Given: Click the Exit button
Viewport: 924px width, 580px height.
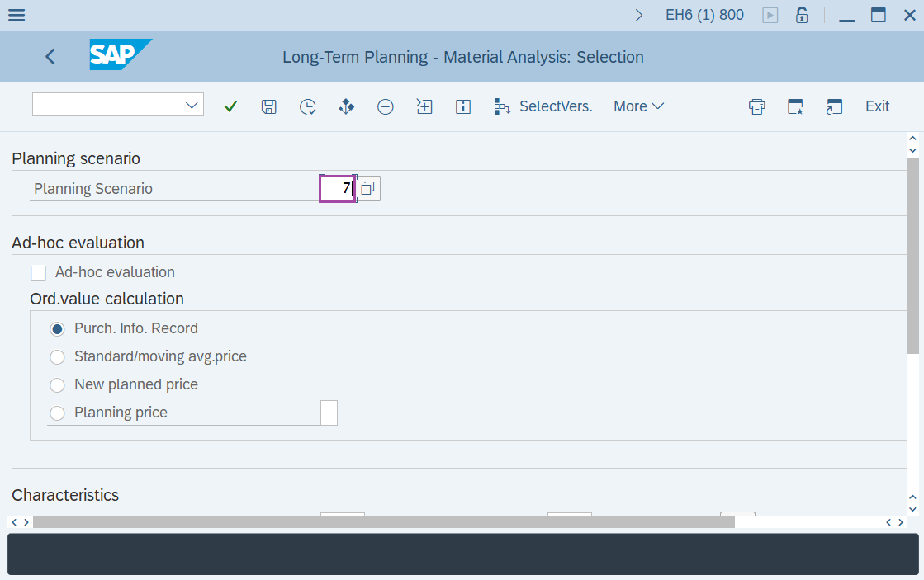Looking at the screenshot, I should [x=877, y=106].
